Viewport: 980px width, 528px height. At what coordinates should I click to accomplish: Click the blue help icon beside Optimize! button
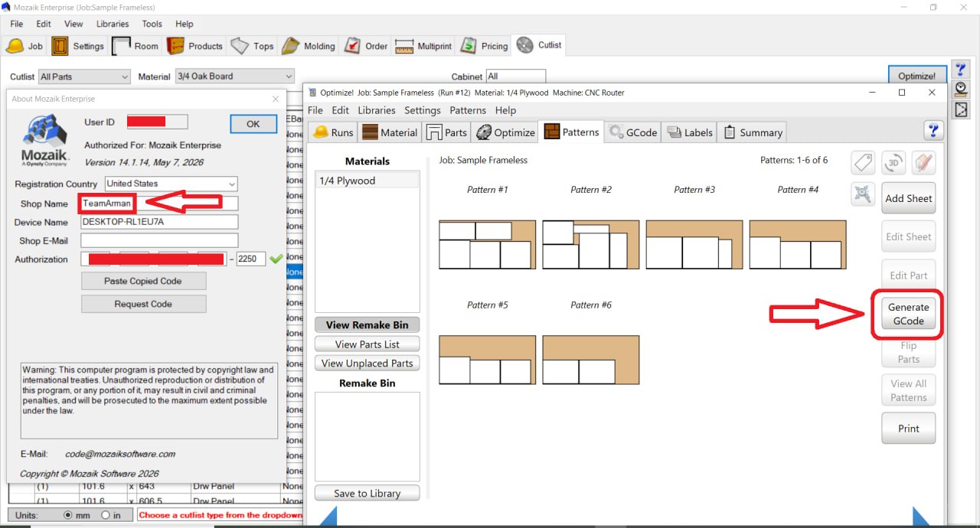pos(961,70)
